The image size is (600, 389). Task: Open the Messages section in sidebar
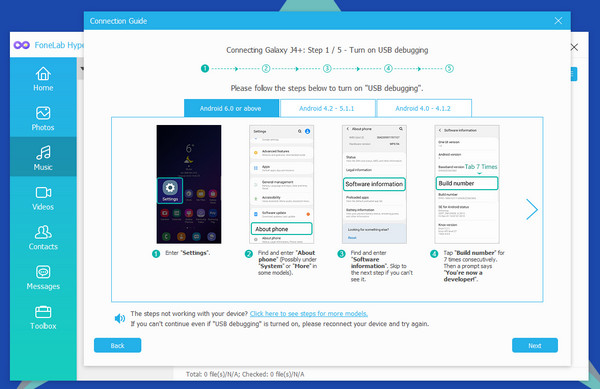pos(43,277)
